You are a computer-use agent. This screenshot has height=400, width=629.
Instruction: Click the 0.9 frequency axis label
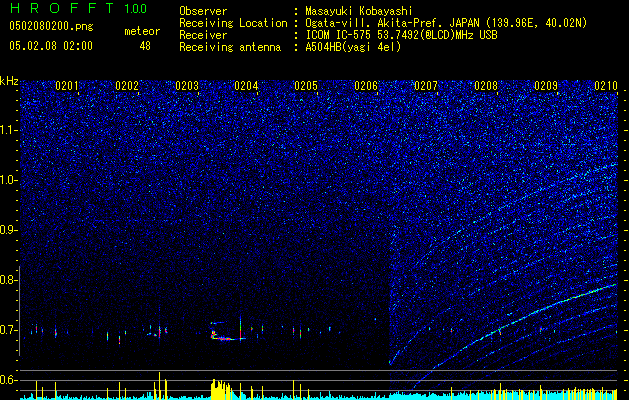pos(9,230)
